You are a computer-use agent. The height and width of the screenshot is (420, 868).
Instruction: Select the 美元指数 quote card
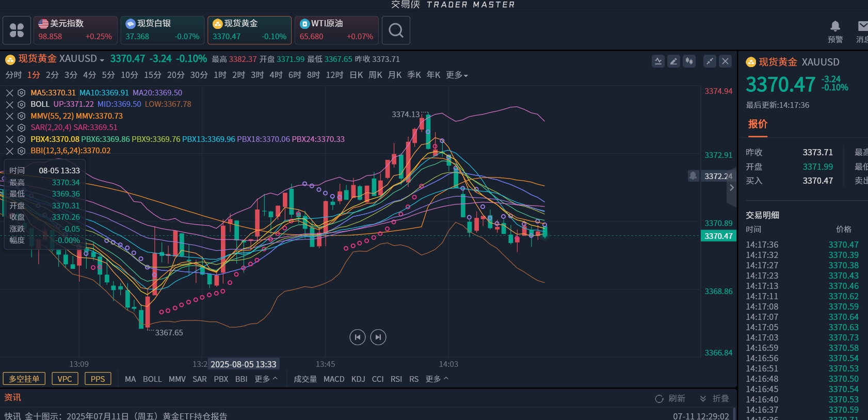[75, 30]
